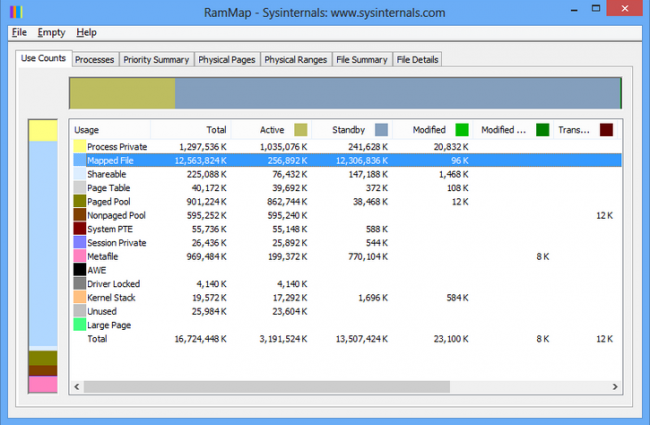Switch to the Use Counts tab
This screenshot has width=650, height=425.
coord(43,58)
